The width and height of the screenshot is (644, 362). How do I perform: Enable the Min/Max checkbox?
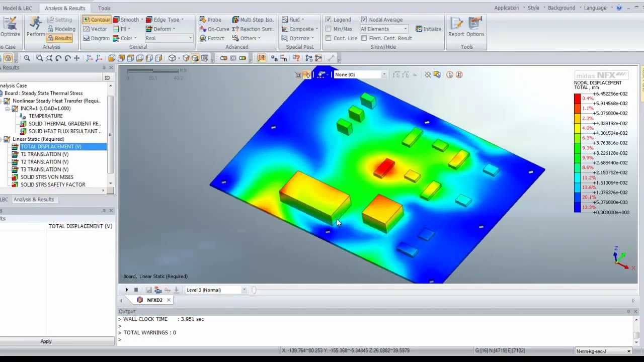coord(328,29)
